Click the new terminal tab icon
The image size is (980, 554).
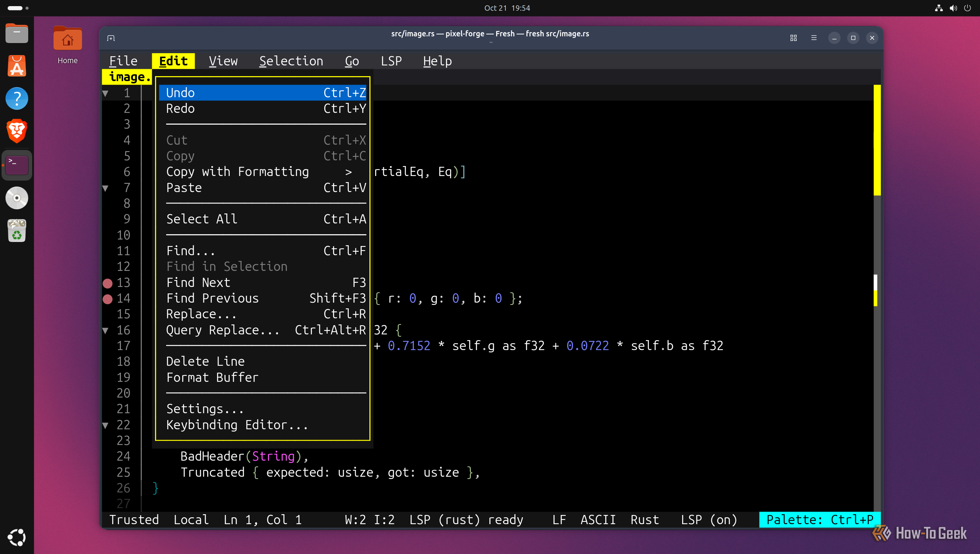[111, 38]
